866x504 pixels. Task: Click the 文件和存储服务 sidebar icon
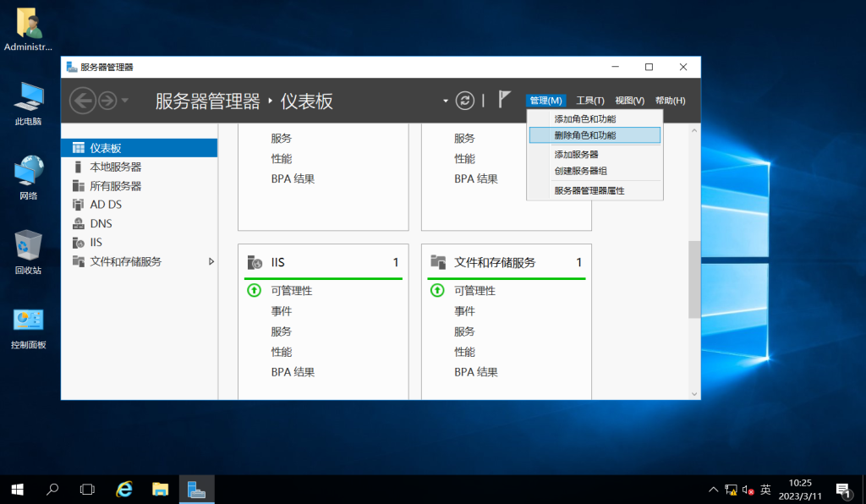pyautogui.click(x=79, y=261)
